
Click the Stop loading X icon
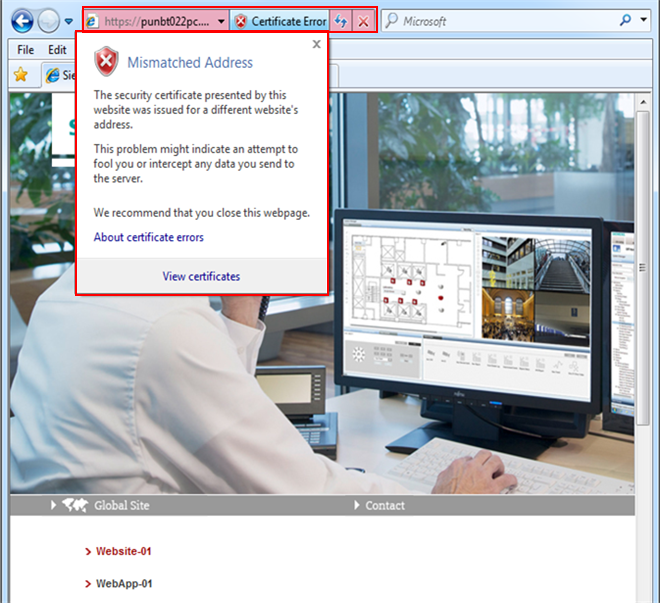364,21
